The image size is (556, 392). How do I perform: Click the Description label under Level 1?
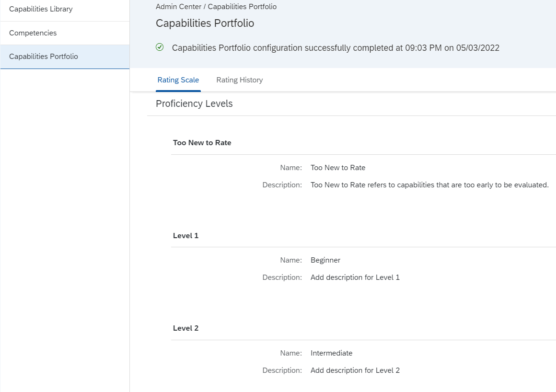tap(282, 277)
